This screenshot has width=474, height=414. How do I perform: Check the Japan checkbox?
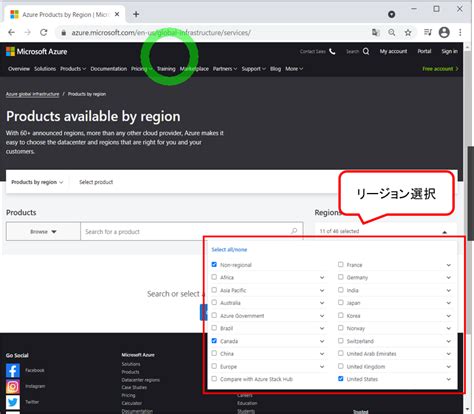click(x=340, y=302)
